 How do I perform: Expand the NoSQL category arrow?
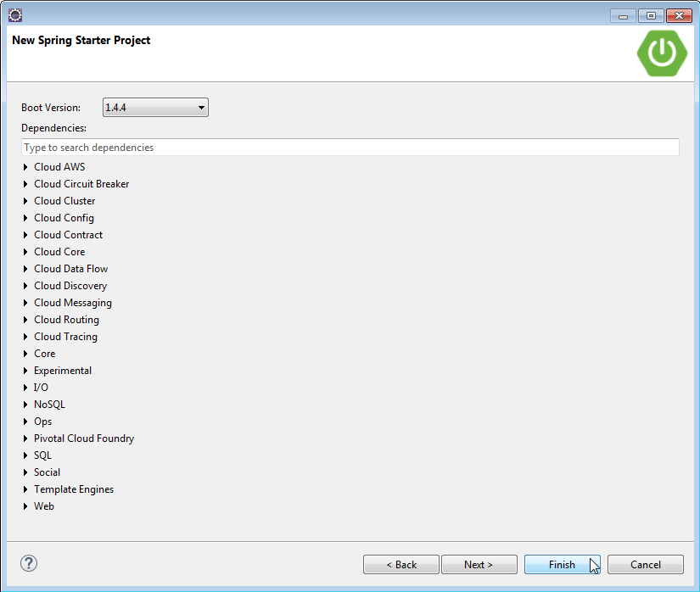(x=25, y=405)
